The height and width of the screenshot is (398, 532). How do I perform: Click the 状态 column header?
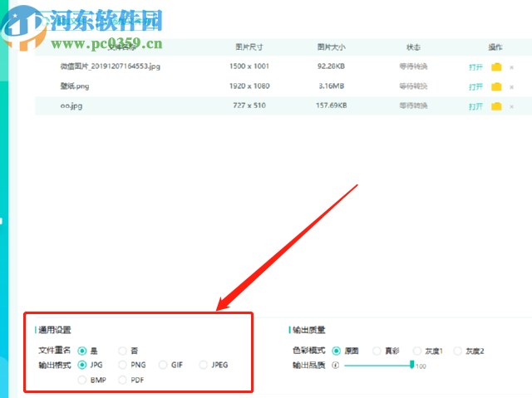tap(413, 47)
